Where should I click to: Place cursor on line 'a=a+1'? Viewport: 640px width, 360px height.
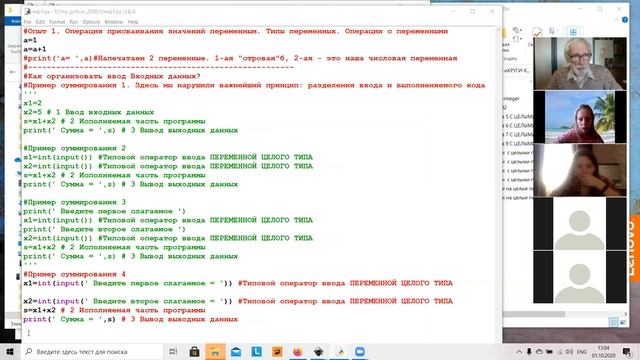pos(35,49)
